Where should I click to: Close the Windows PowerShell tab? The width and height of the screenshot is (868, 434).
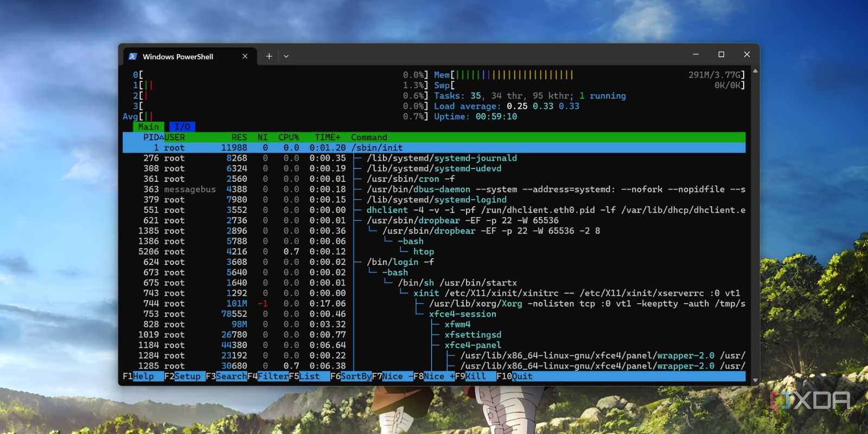click(245, 56)
